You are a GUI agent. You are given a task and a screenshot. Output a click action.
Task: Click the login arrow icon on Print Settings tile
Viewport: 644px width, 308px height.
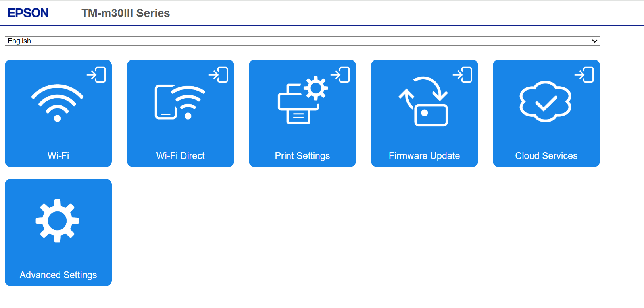click(340, 75)
